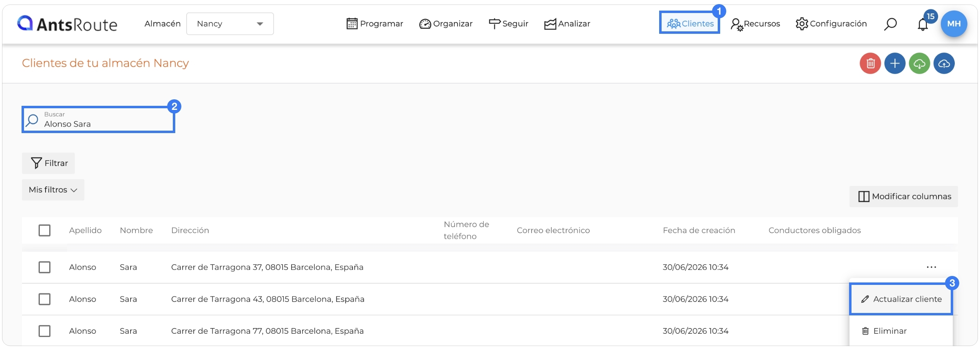This screenshot has height=350, width=980.
Task: Click the magnifier search icon in header
Action: click(890, 24)
